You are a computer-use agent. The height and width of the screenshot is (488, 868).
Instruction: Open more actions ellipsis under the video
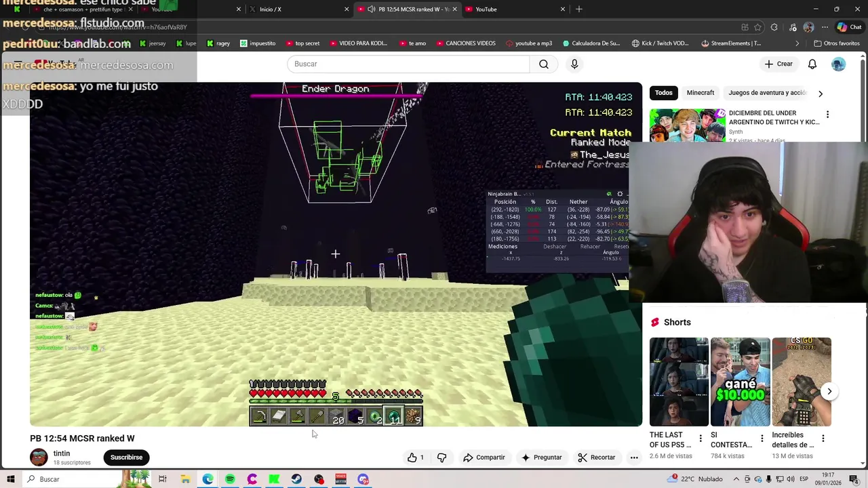(634, 457)
